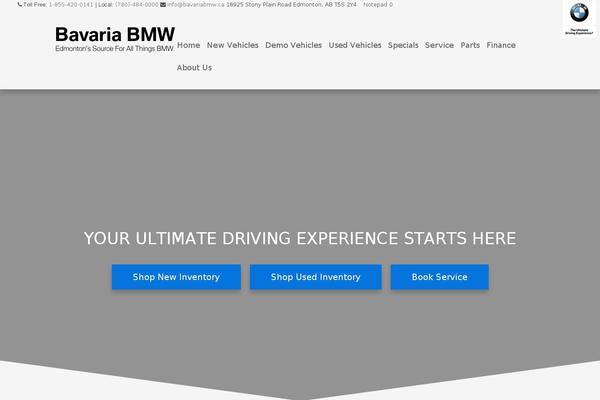This screenshot has height=400, width=600.
Task: Click Shop New Inventory button
Action: [176, 277]
